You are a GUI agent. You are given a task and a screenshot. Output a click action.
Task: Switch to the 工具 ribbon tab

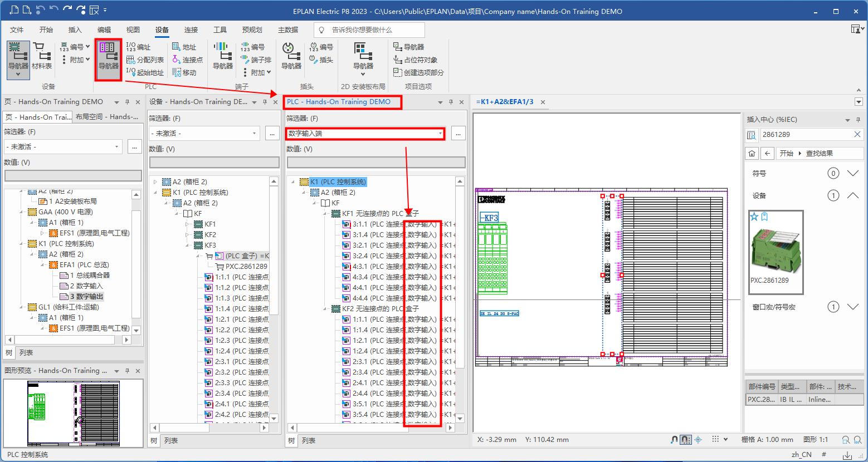(x=220, y=30)
